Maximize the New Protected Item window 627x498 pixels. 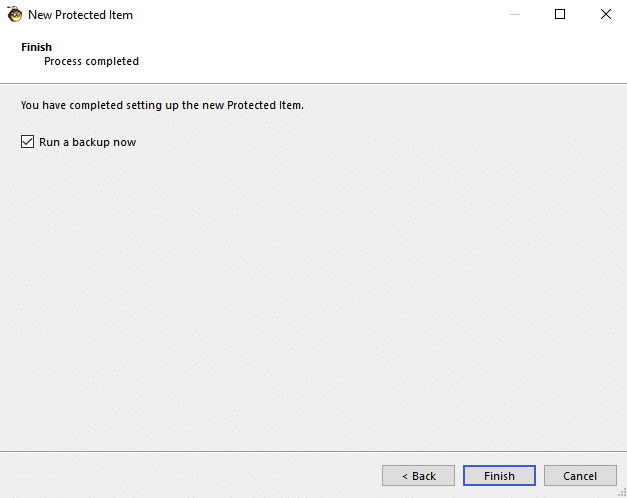(x=560, y=14)
